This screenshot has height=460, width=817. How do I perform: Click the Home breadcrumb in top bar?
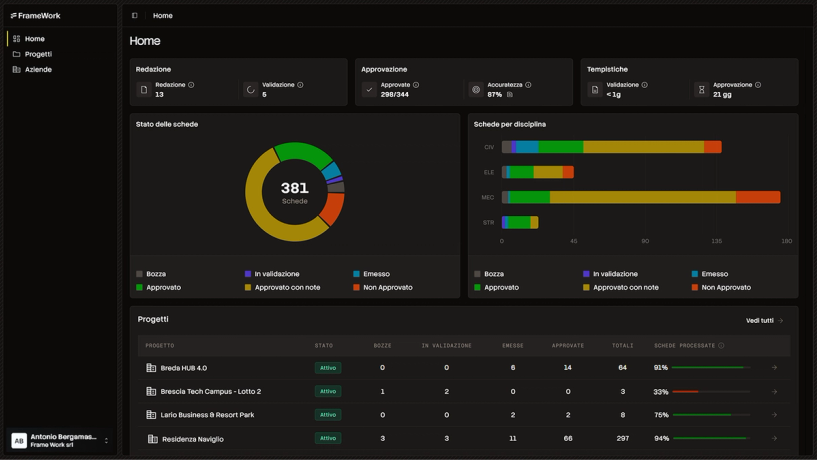tap(163, 16)
